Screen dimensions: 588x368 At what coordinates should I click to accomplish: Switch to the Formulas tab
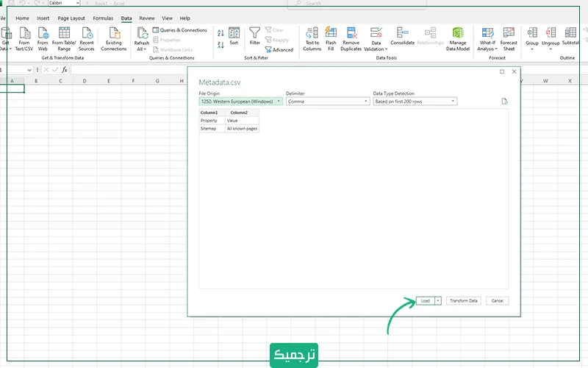coord(103,18)
